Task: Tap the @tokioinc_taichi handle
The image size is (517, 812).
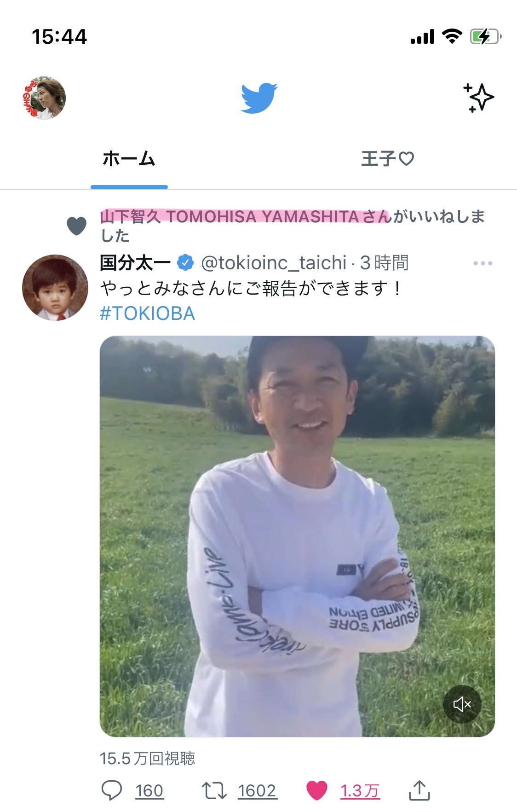Action: click(x=273, y=263)
